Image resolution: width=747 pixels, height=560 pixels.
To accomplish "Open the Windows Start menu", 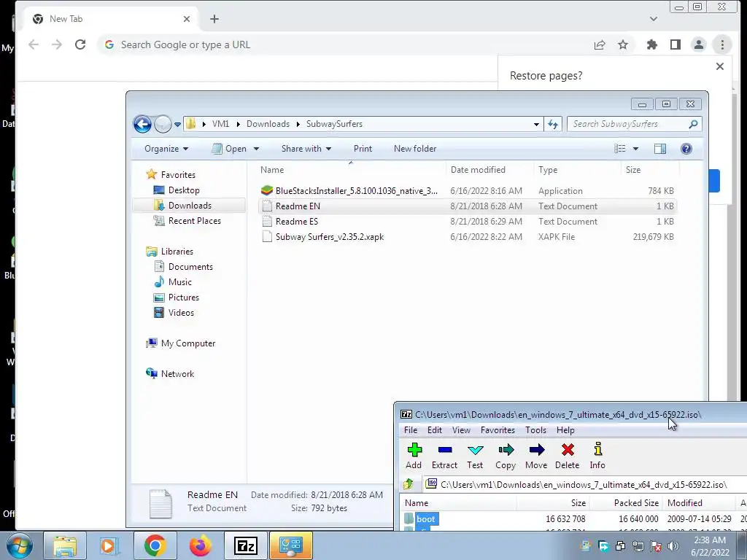I will pyautogui.click(x=20, y=545).
